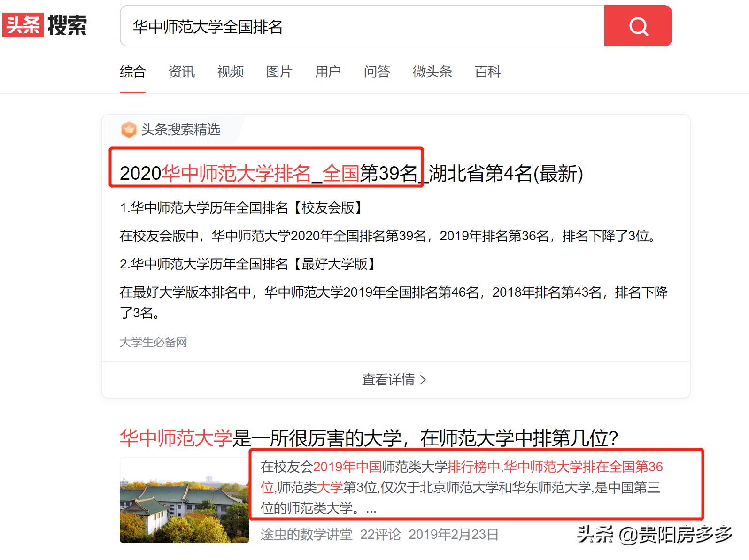This screenshot has height=560, width=749.
Task: Click the campus building thumbnail
Action: [x=185, y=500]
